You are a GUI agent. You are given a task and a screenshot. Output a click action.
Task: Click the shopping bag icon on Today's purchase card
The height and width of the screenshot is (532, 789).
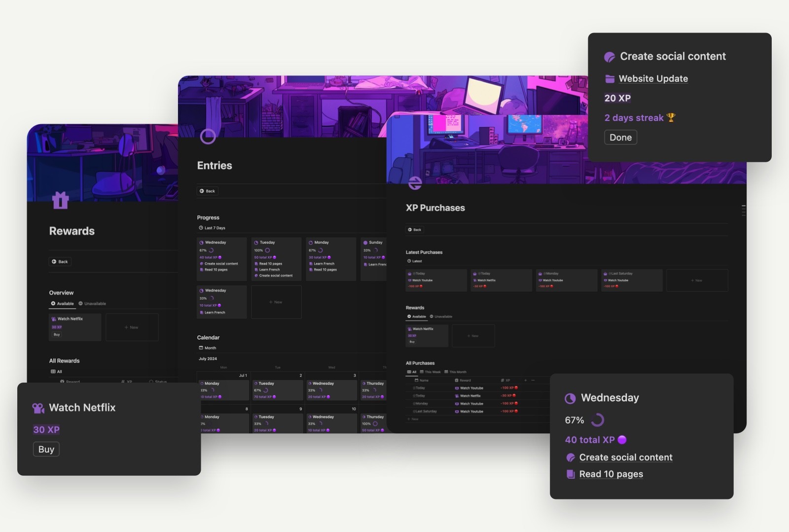point(409,273)
